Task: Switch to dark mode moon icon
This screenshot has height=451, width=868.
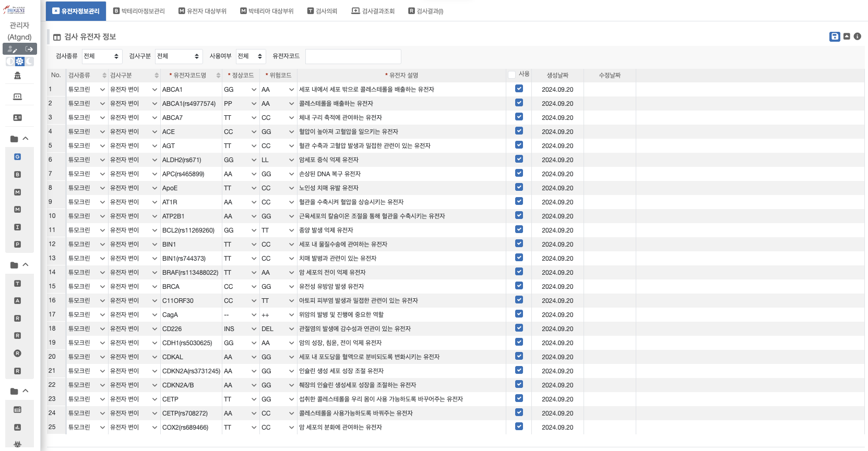Action: (30, 62)
